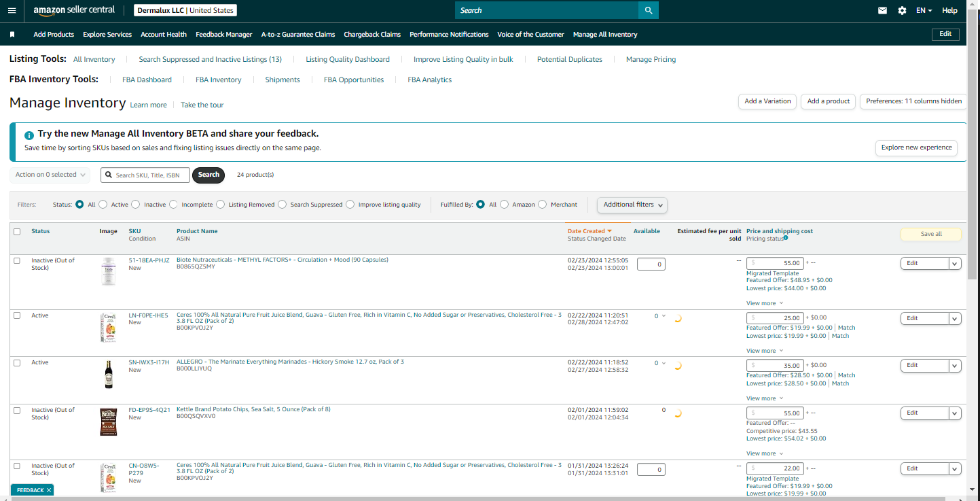Open Manage Pricing link
Image resolution: width=980 pixels, height=501 pixels.
(651, 59)
